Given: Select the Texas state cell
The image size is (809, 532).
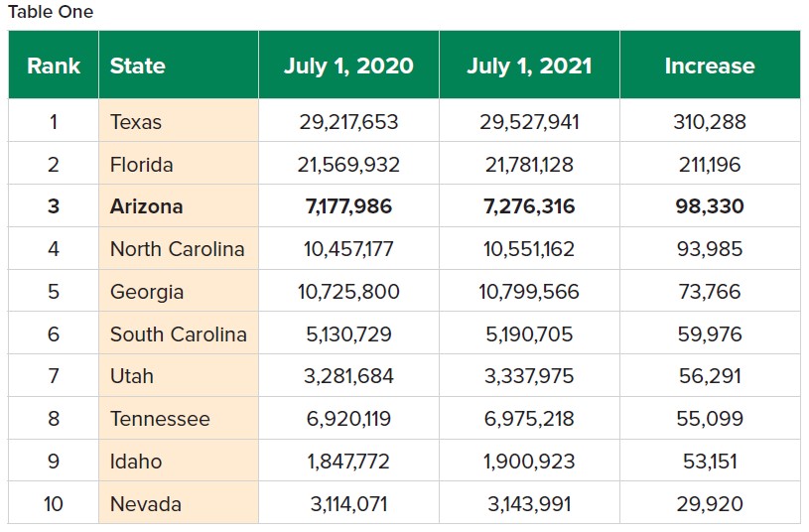Looking at the screenshot, I should tap(136, 122).
